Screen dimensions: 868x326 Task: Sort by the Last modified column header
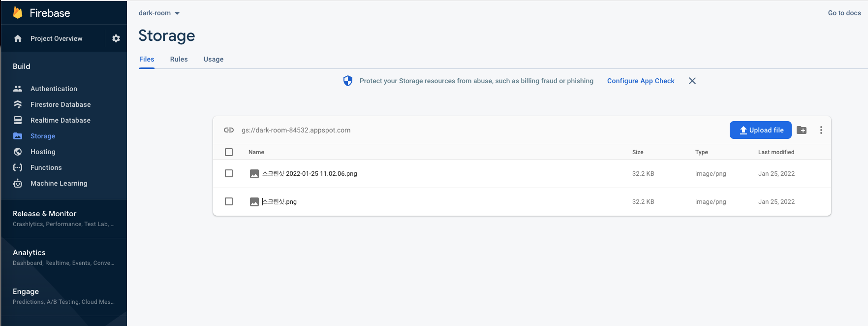pyautogui.click(x=776, y=152)
